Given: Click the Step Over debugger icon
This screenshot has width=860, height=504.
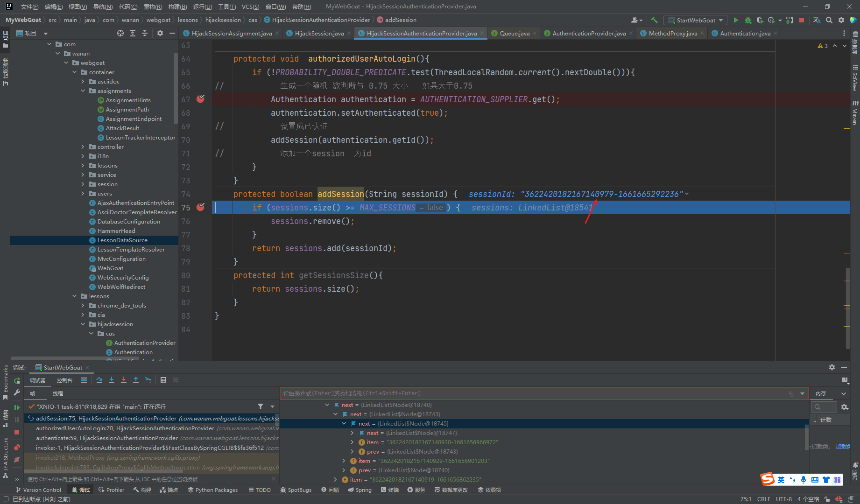Looking at the screenshot, I should 99,380.
